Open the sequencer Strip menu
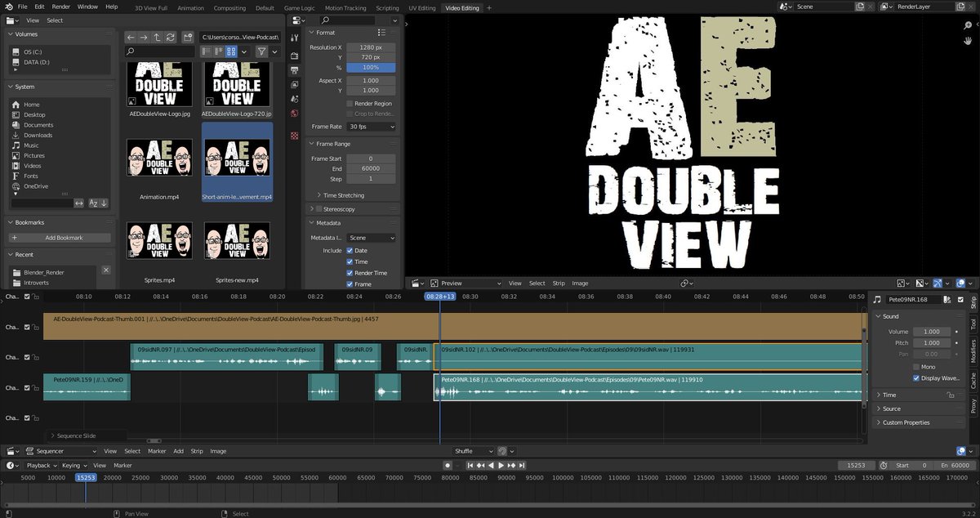 [197, 451]
